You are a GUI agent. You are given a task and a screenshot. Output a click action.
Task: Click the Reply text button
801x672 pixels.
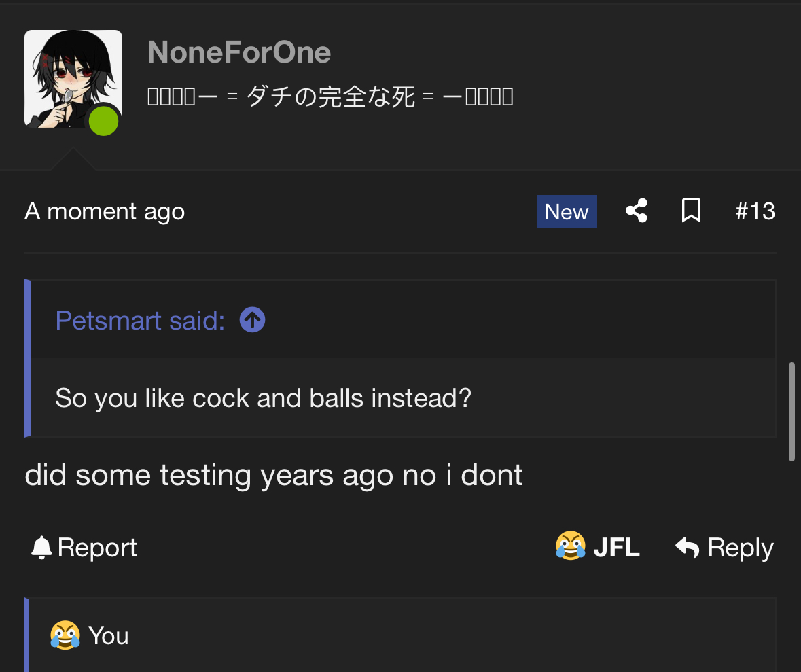740,548
